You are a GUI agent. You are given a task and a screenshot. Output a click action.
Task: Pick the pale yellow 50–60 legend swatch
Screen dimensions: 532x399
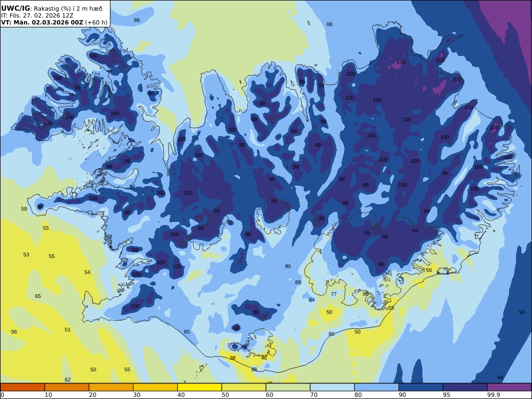pyautogui.click(x=244, y=387)
